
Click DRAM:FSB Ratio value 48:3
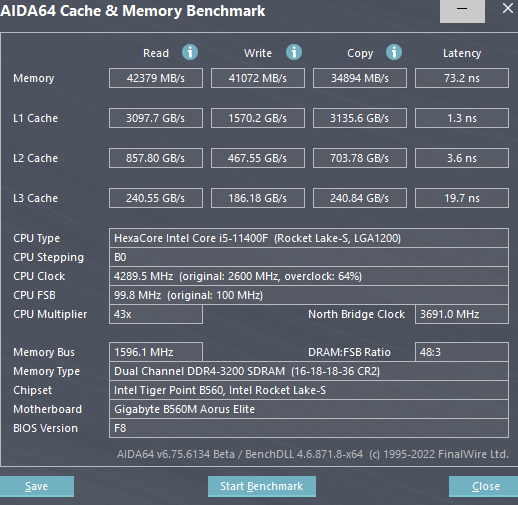462,352
